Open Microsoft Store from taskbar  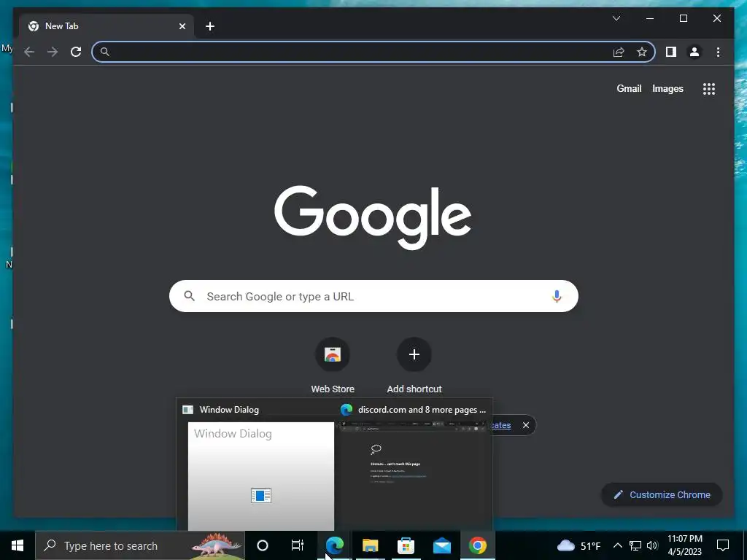click(406, 545)
